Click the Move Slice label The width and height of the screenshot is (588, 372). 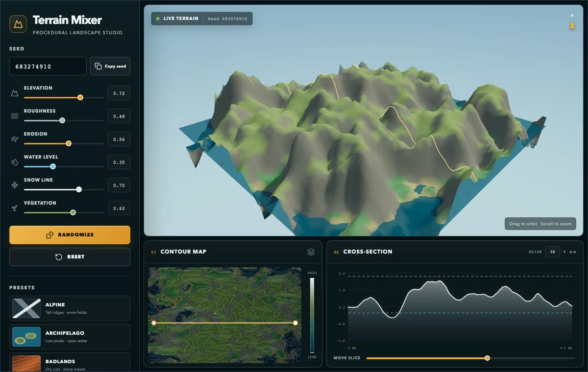(347, 358)
